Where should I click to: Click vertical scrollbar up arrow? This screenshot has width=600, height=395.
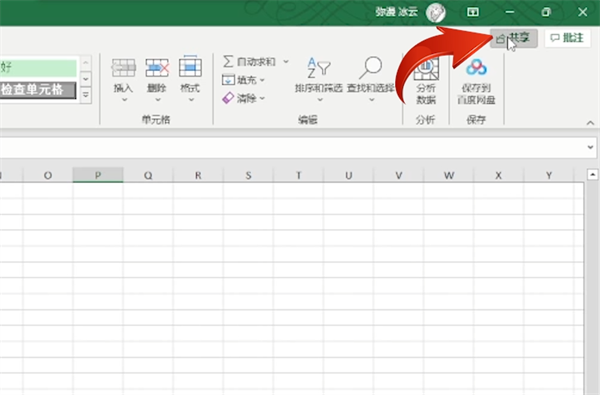pyautogui.click(x=592, y=175)
